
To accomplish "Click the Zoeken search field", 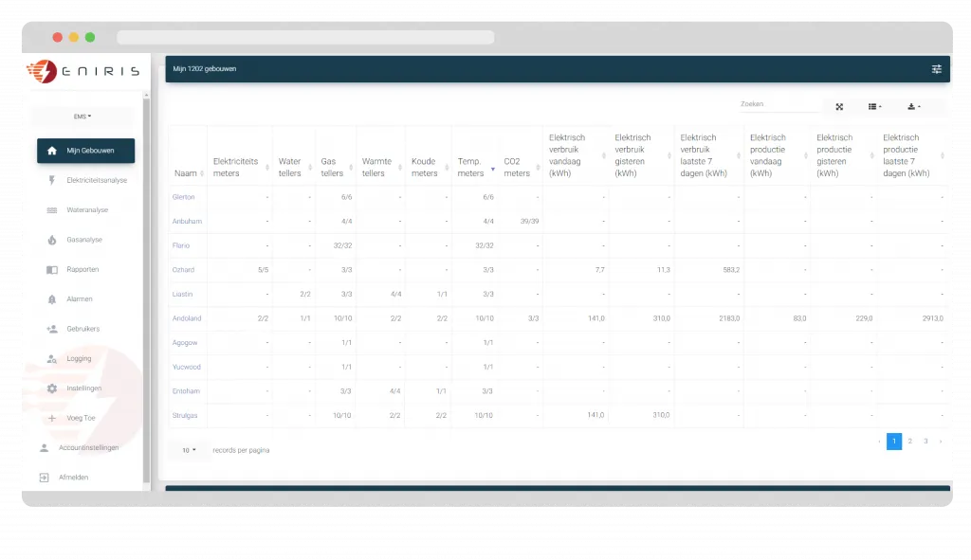I will point(778,104).
